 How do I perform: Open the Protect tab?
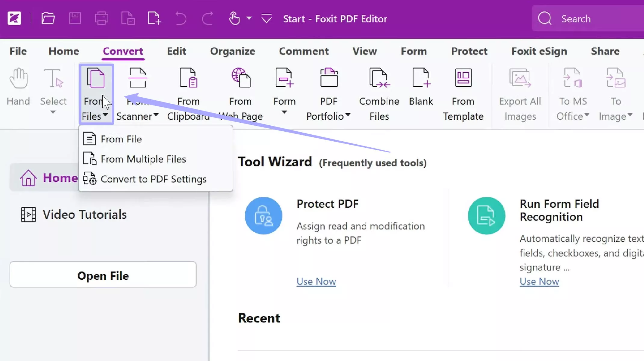click(469, 51)
